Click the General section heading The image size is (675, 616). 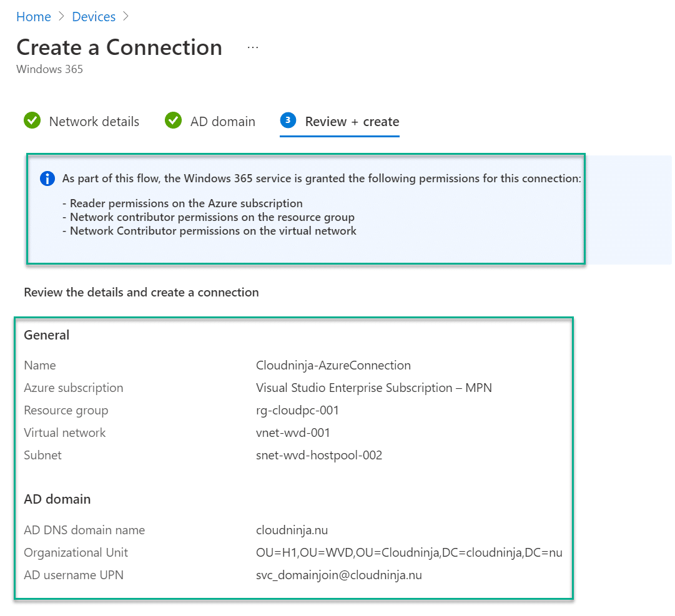[46, 335]
